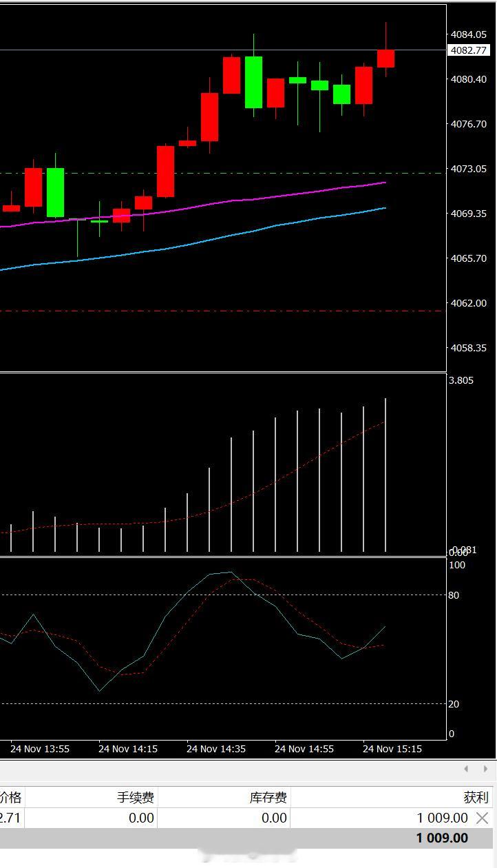This screenshot has width=497, height=868.
Task: Click the 1 009.00 profit cell in the trade row
Action: pos(442,818)
